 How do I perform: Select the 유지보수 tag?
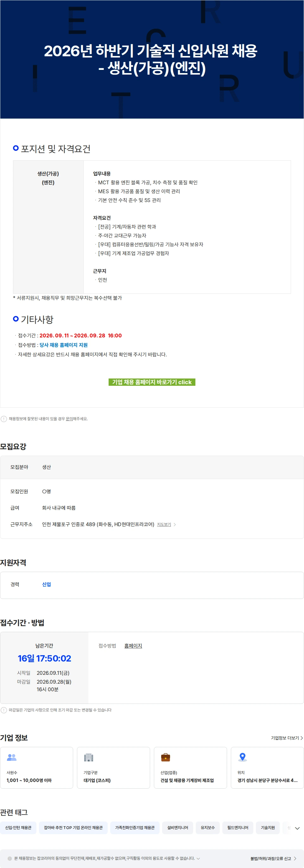pyautogui.click(x=208, y=828)
